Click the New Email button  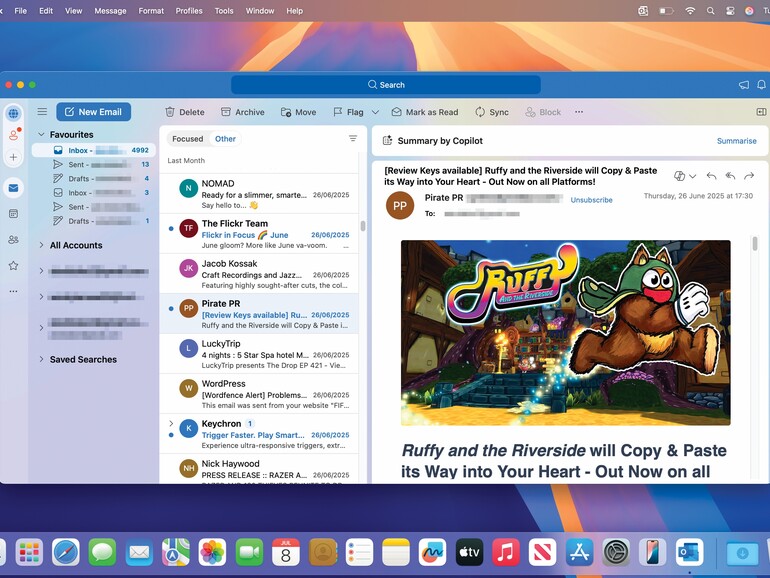[x=93, y=112]
